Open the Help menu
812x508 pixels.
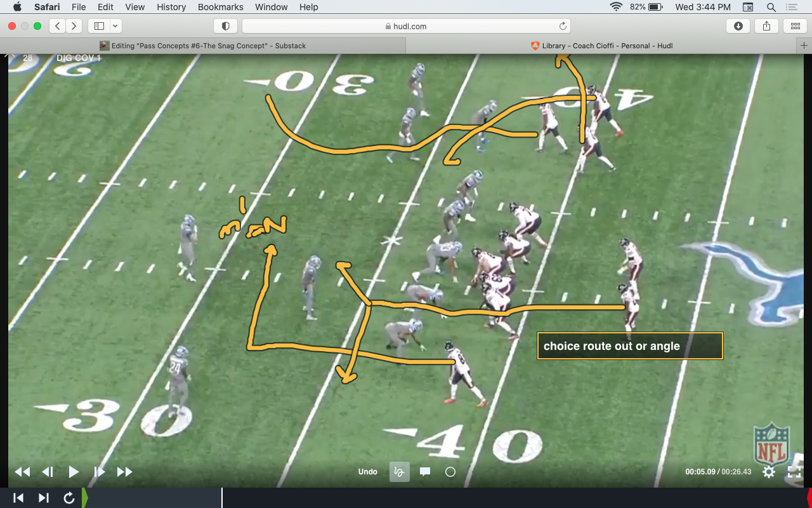309,7
